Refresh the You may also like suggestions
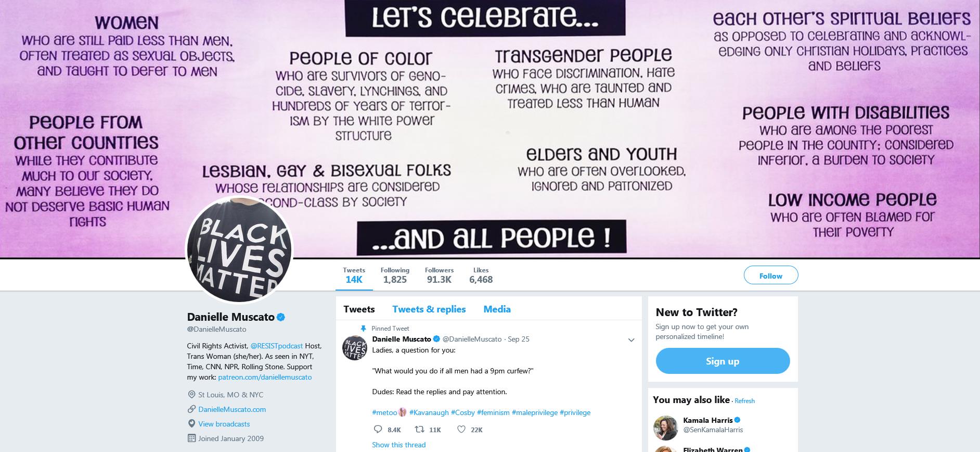Image resolution: width=980 pixels, height=452 pixels. pos(744,401)
